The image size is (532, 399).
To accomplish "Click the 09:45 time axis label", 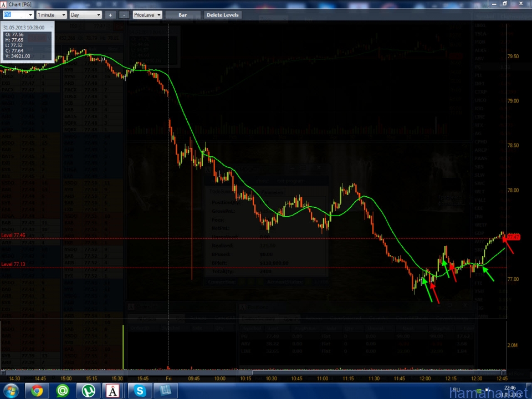I will [194, 378].
